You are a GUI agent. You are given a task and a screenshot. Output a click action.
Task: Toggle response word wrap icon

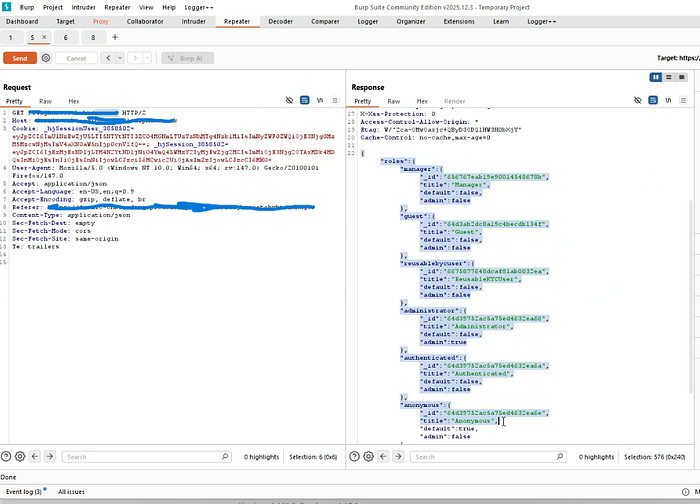pos(653,100)
